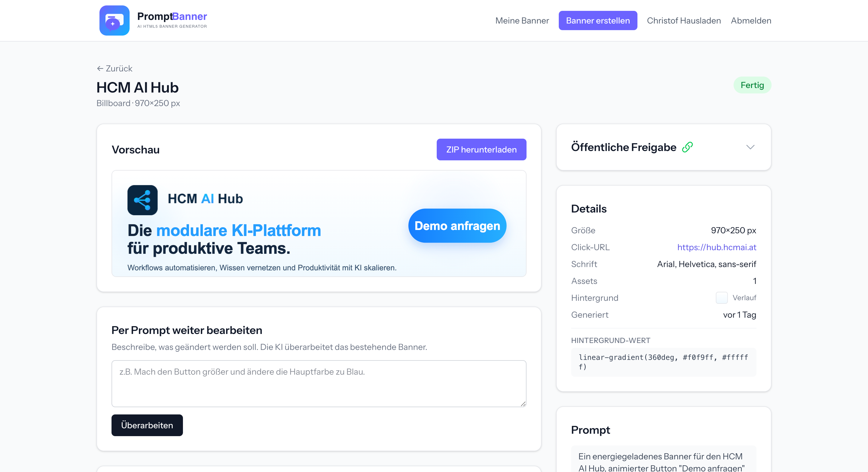Click the PromptBanner logo icon
The width and height of the screenshot is (868, 472).
pos(114,20)
